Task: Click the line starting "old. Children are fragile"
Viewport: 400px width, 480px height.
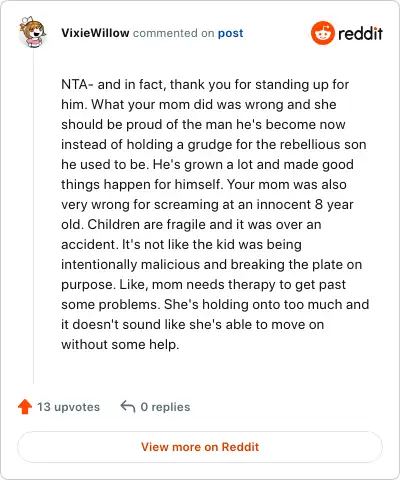Action: point(191,224)
